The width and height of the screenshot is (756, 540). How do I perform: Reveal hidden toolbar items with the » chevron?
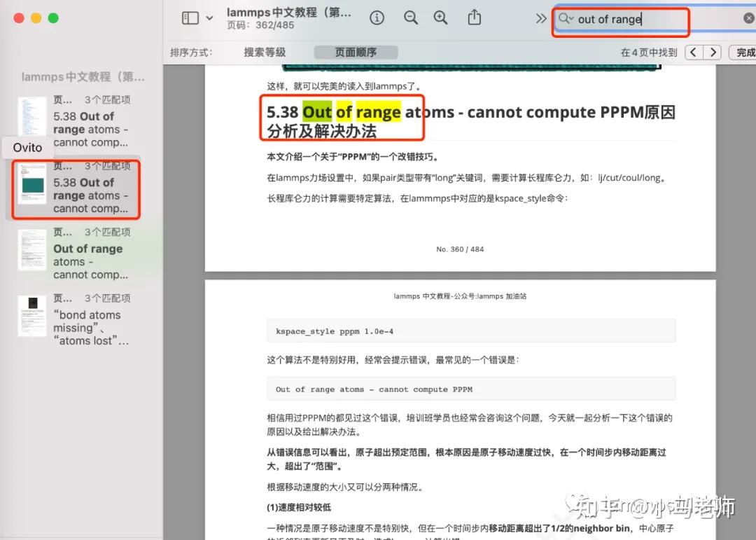(540, 19)
